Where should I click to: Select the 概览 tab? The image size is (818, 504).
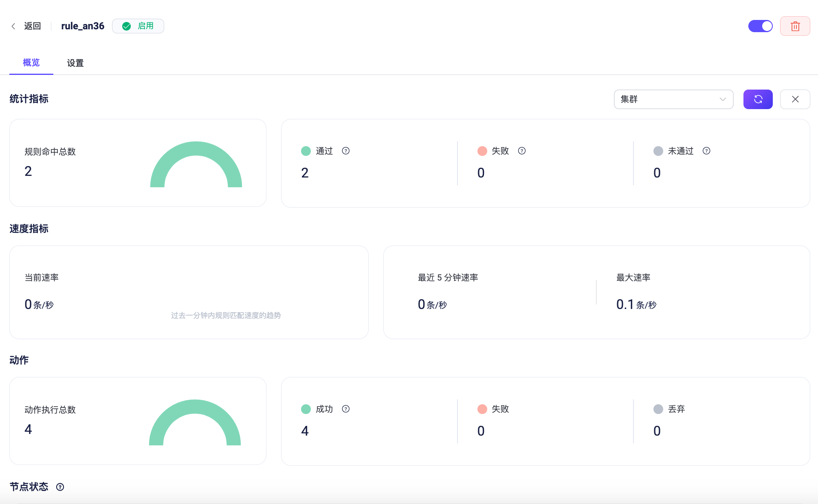click(x=31, y=63)
